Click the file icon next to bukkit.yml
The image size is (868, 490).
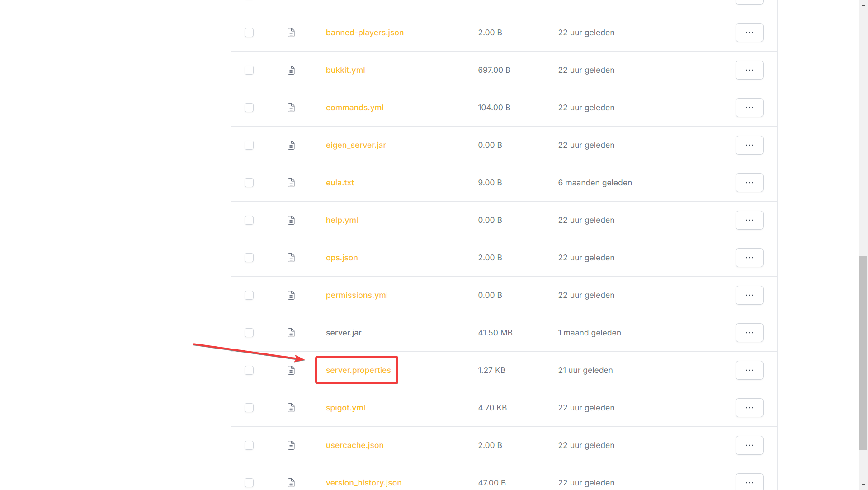coord(291,70)
